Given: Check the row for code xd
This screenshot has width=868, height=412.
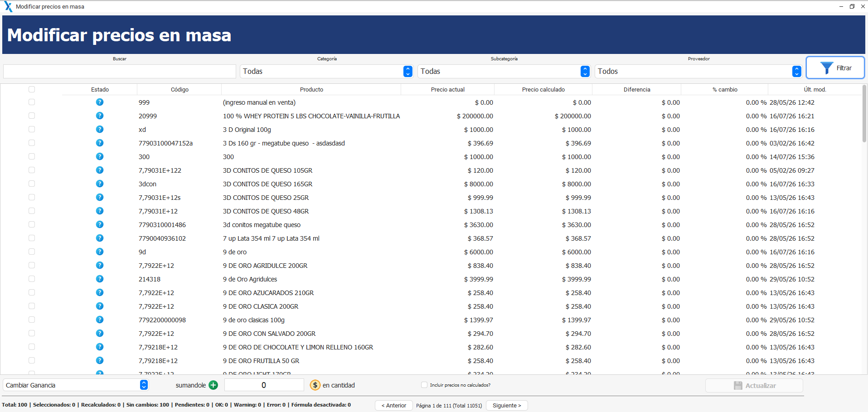Looking at the screenshot, I should coord(32,129).
